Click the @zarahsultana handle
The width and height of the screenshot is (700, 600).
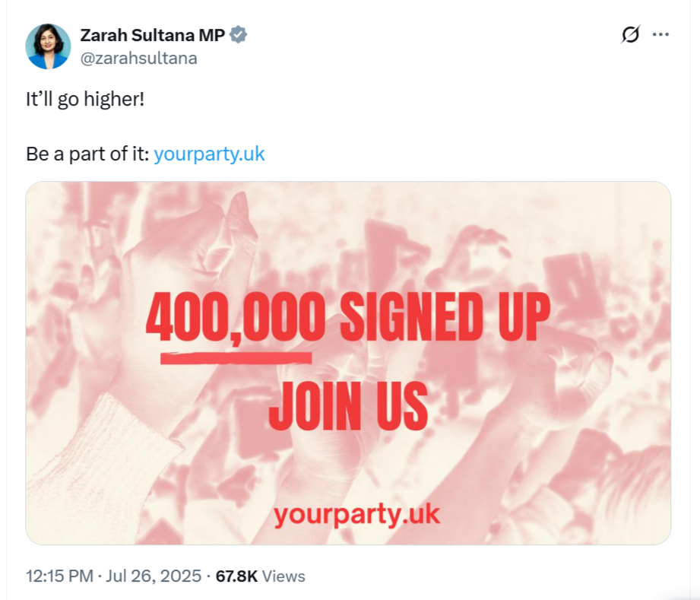[x=138, y=58]
